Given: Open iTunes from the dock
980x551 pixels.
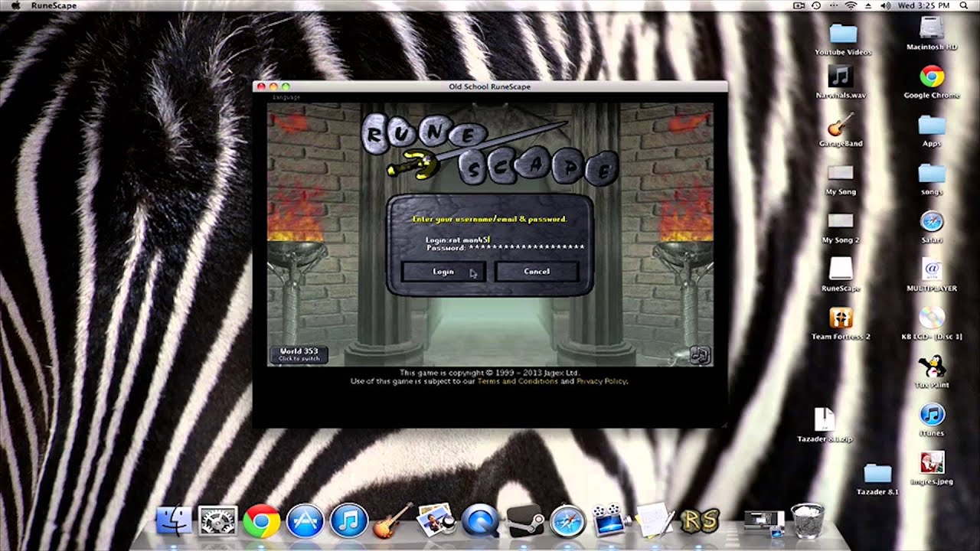Looking at the screenshot, I should click(348, 521).
